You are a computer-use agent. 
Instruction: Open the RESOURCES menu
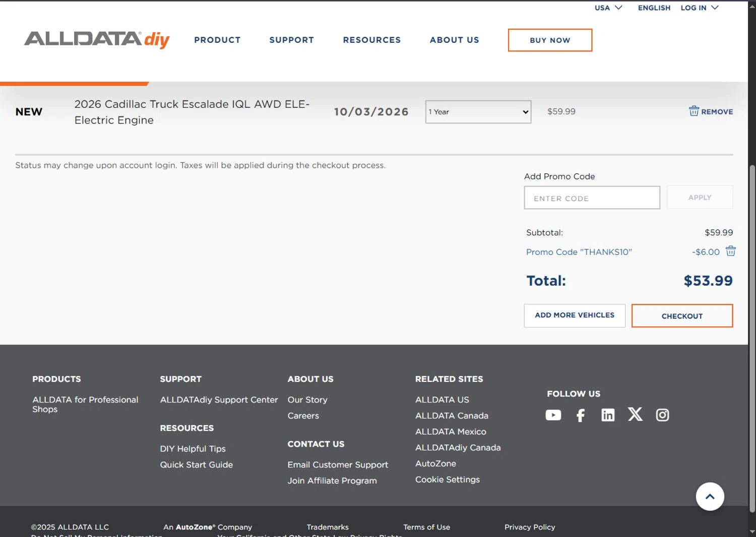pos(371,40)
